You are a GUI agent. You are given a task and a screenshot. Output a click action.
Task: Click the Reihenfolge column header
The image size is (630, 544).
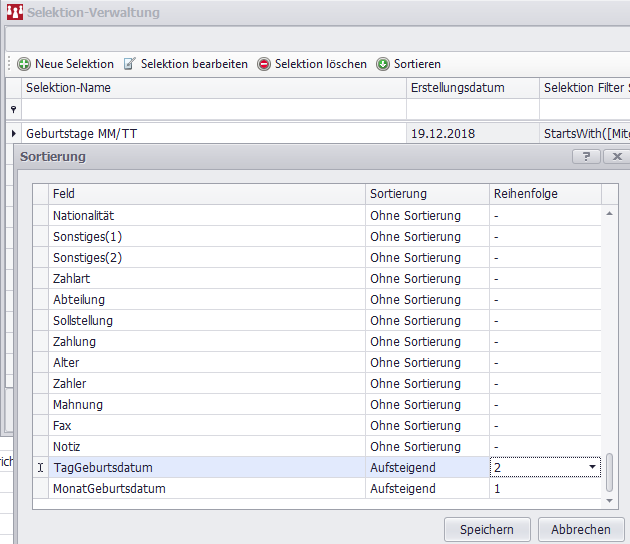click(544, 194)
